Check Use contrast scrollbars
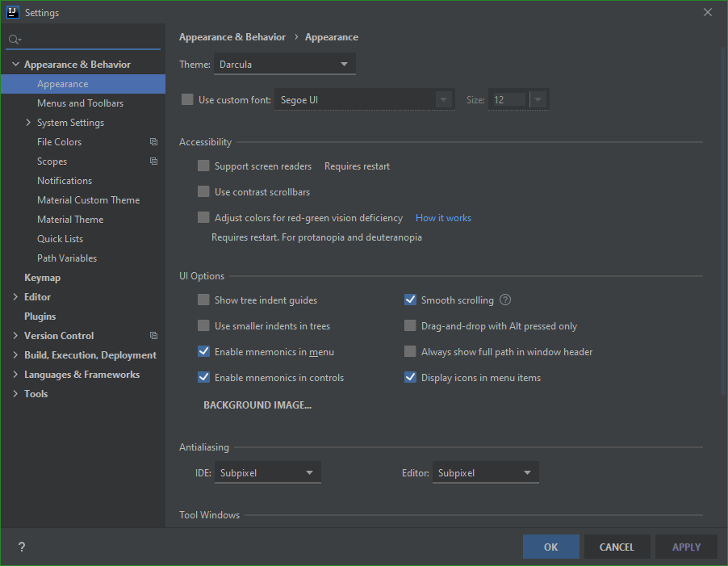This screenshot has width=728, height=566. tap(203, 191)
